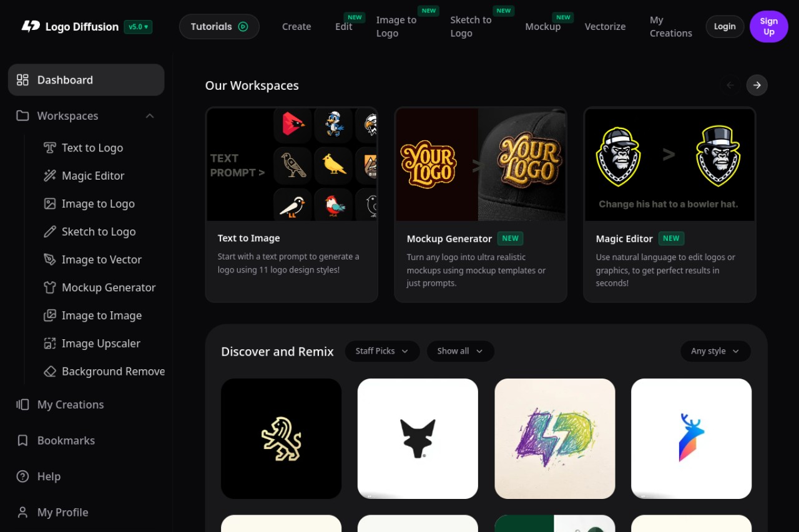Open the Image to Vector pen icon

tap(49, 259)
